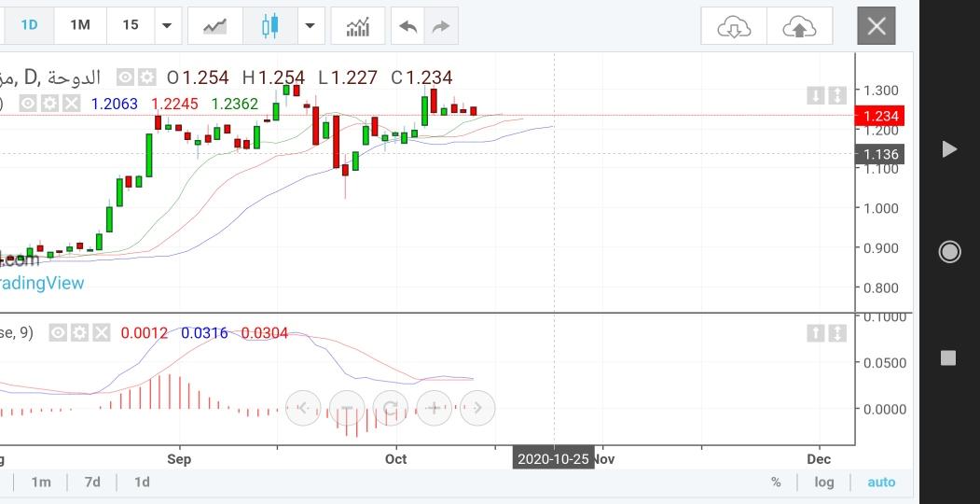Remove the moving average indicator with X
The height and width of the screenshot is (504, 980).
[x=72, y=104]
